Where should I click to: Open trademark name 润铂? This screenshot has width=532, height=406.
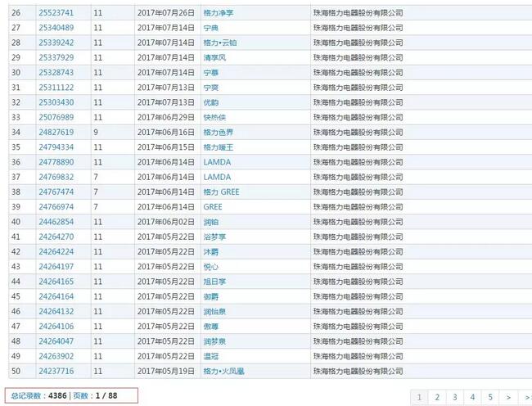tap(210, 222)
